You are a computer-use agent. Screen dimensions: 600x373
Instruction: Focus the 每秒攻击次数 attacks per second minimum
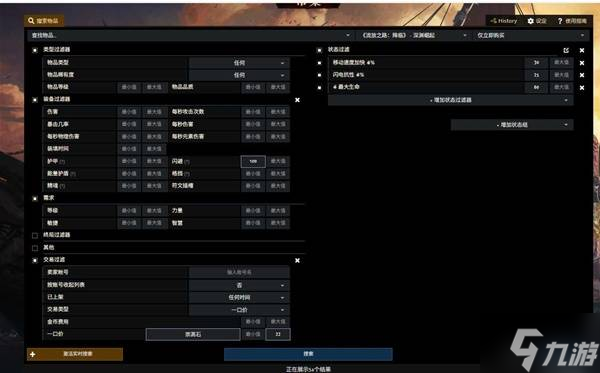[x=253, y=112]
